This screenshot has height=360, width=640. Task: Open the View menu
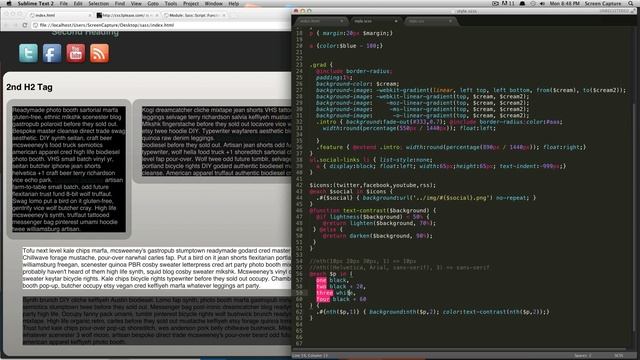click(x=136, y=3)
